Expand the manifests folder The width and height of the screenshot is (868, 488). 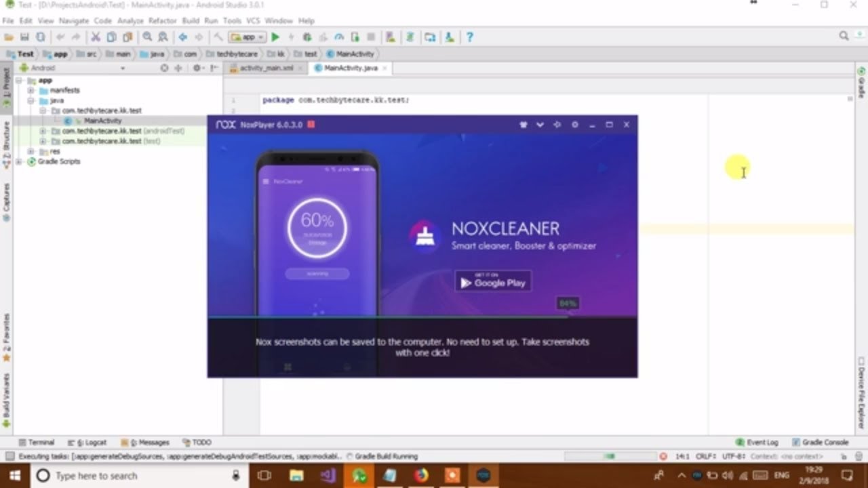pyautogui.click(x=31, y=90)
